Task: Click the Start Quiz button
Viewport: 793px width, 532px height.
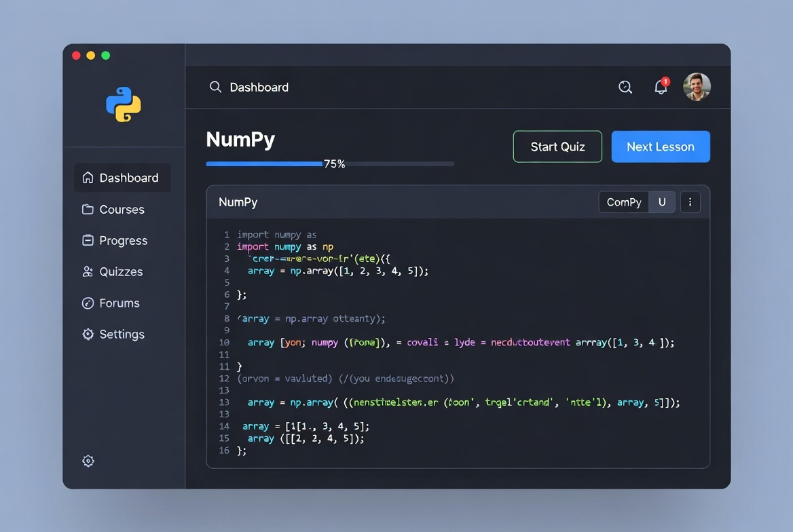Action: pyautogui.click(x=557, y=146)
